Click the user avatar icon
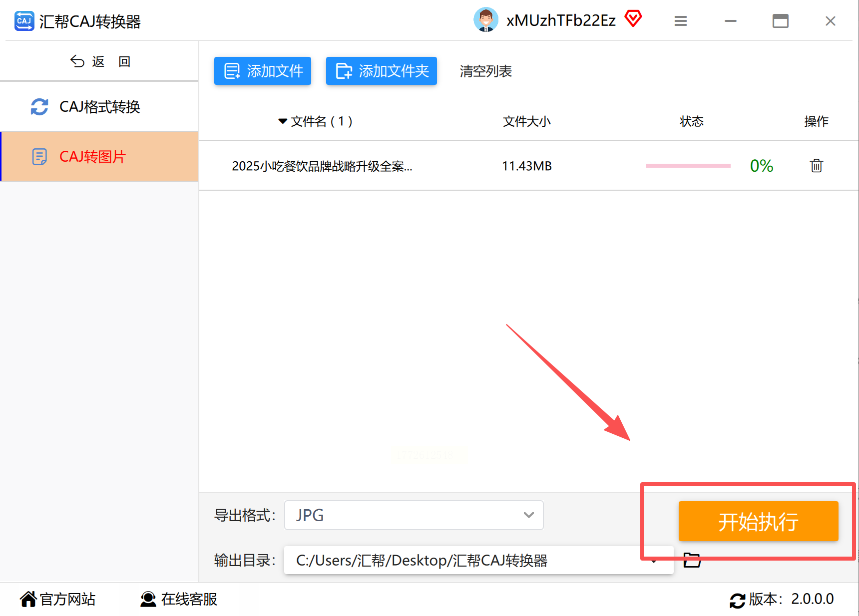 (x=485, y=20)
